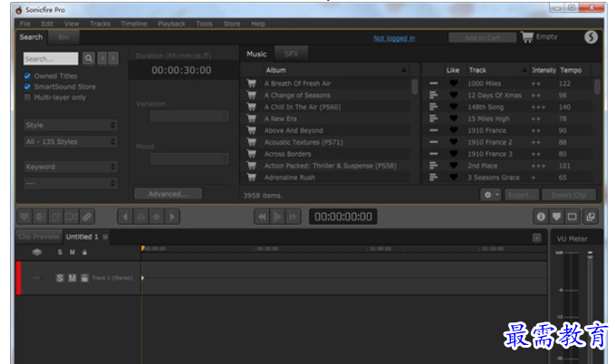The height and width of the screenshot is (364, 616).
Task: Mute Track 1 with M button
Action: (72, 278)
